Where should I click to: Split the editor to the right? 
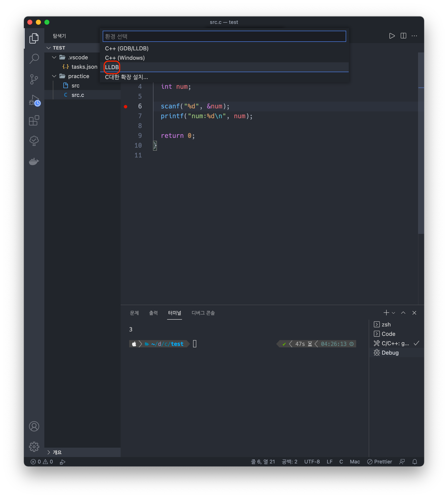(x=403, y=36)
